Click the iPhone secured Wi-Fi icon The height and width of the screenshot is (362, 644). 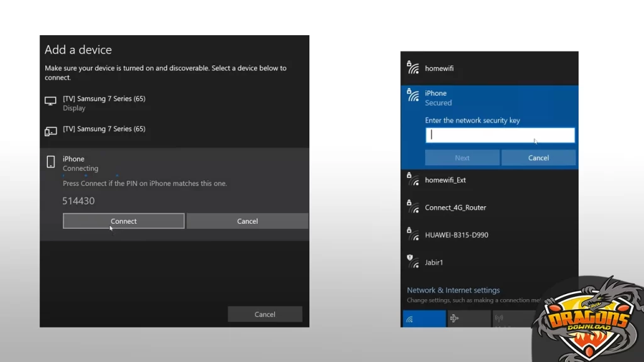click(413, 96)
